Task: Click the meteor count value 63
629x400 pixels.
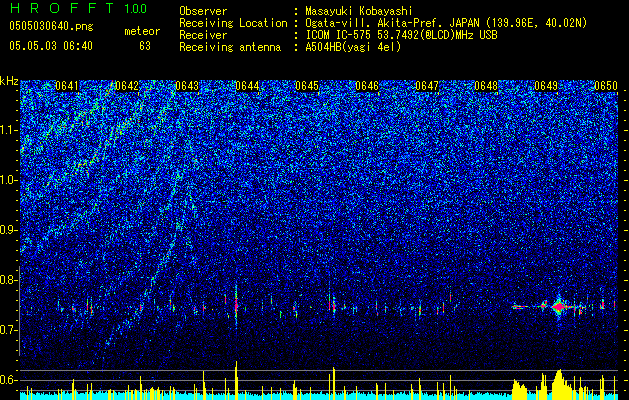Action: [x=145, y=46]
